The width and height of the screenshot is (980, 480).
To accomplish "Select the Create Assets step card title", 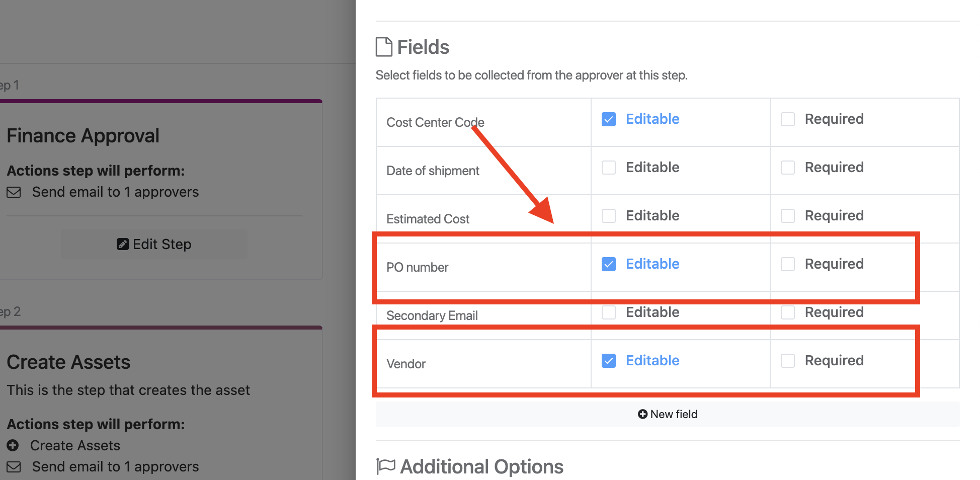I will pos(68,362).
